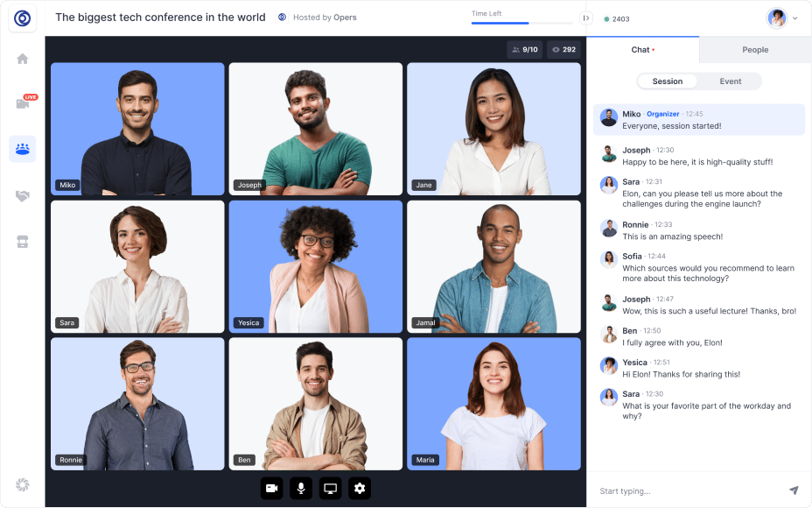Mute your microphone
Image resolution: width=812 pixels, height=508 pixels.
[x=301, y=489]
